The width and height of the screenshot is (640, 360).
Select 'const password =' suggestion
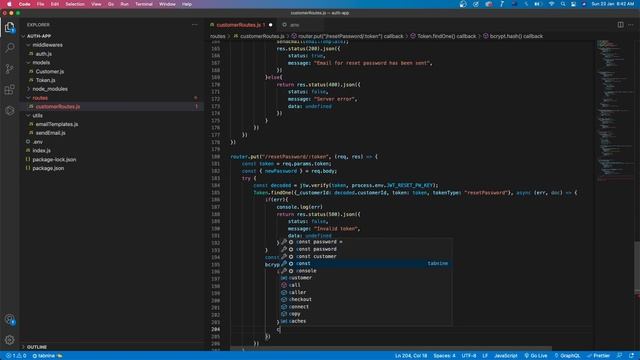click(366, 242)
